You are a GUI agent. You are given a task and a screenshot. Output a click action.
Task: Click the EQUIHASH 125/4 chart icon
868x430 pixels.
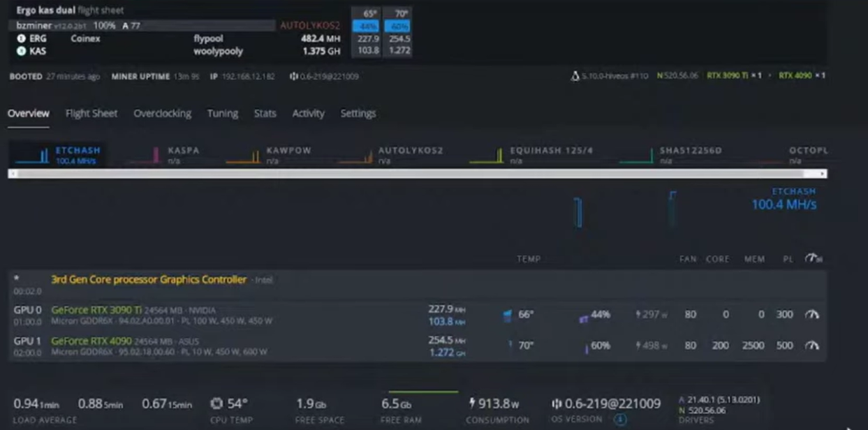(487, 155)
